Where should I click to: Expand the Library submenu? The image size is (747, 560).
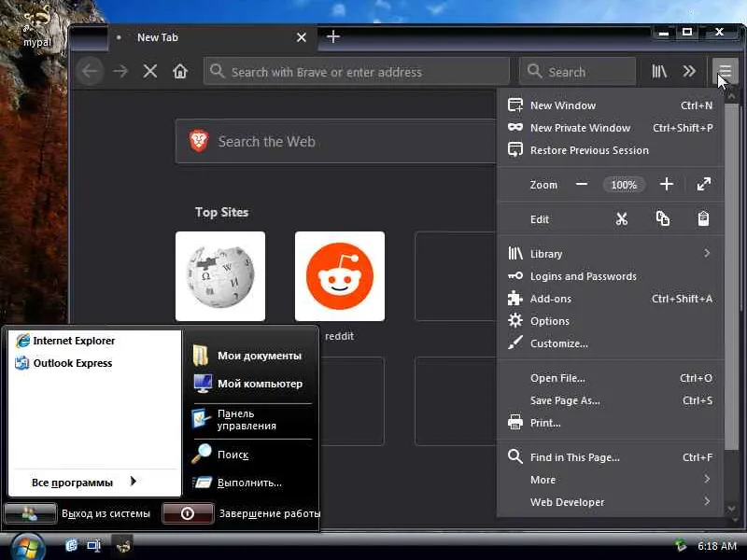[x=611, y=253]
